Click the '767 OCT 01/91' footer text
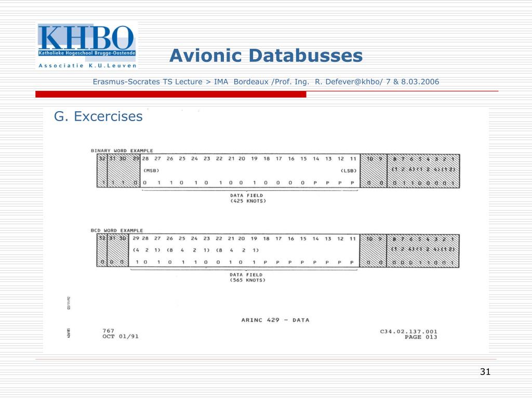This screenshot has height=399, width=532. [x=121, y=334]
